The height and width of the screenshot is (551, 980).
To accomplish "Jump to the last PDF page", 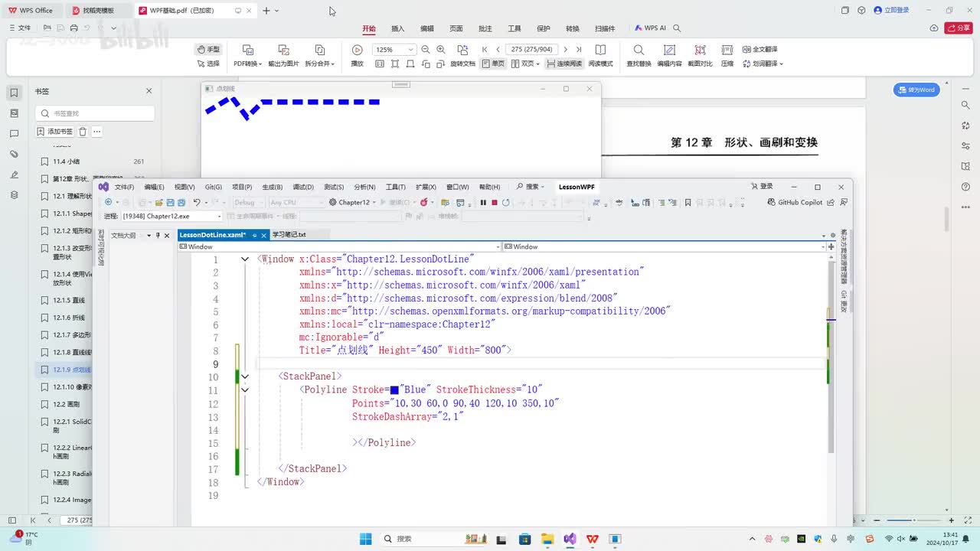I will click(579, 49).
